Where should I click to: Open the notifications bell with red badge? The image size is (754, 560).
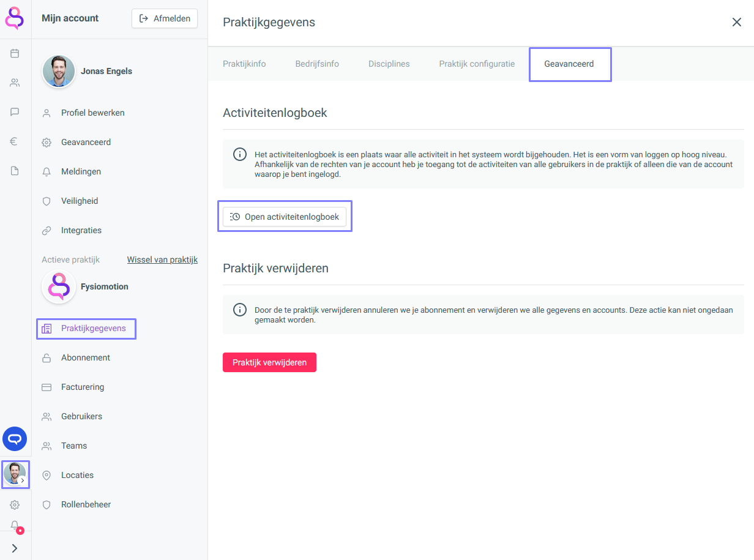coord(15,526)
